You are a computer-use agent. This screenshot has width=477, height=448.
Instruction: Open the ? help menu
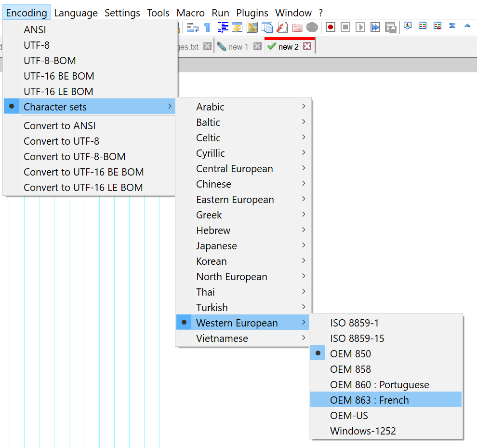point(320,13)
